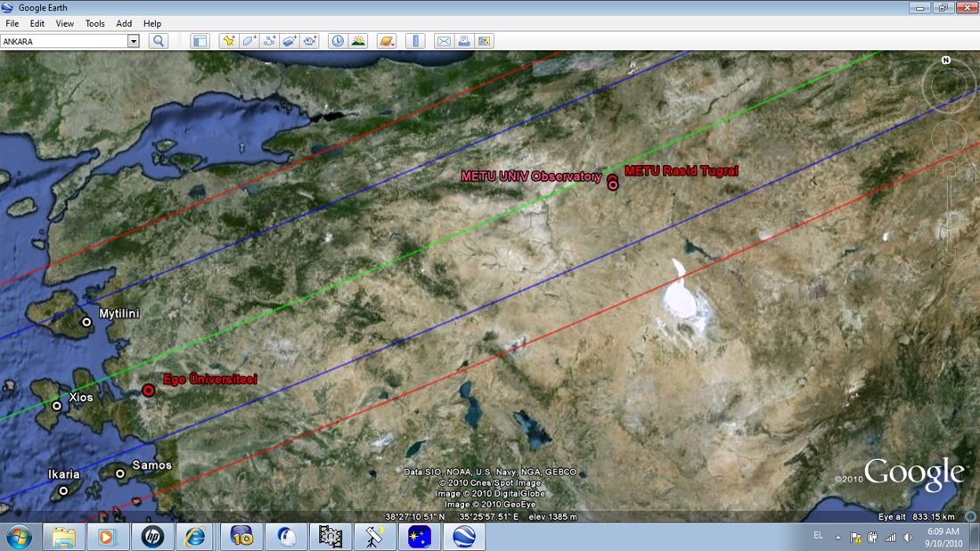Image resolution: width=980 pixels, height=551 pixels.
Task: Open the Add menu
Action: point(124,23)
